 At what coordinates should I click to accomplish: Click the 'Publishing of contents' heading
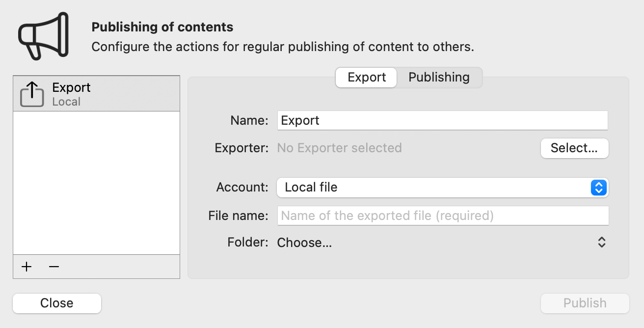click(162, 27)
